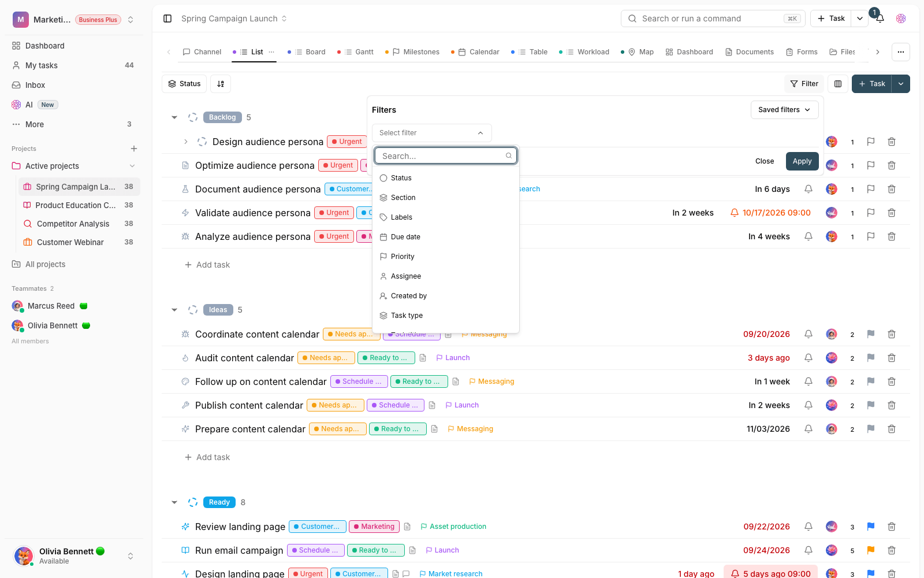Click Add task under Backlog
The image size is (924, 578).
(207, 265)
